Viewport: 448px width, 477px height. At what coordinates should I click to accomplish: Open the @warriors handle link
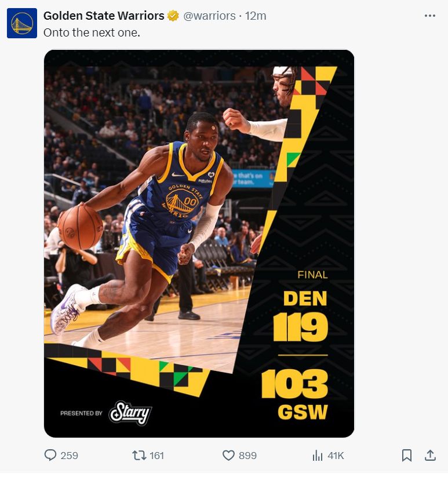tap(209, 16)
